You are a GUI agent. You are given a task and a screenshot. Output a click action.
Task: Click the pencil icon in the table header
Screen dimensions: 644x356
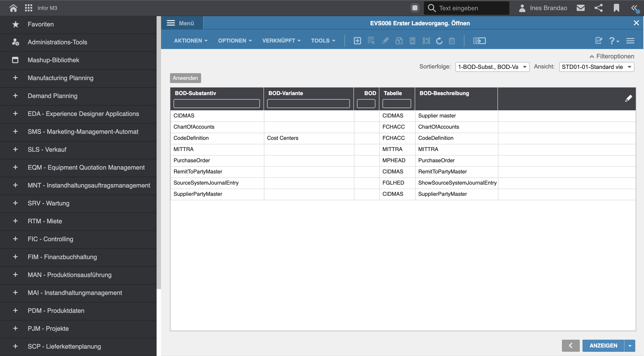[x=628, y=98]
